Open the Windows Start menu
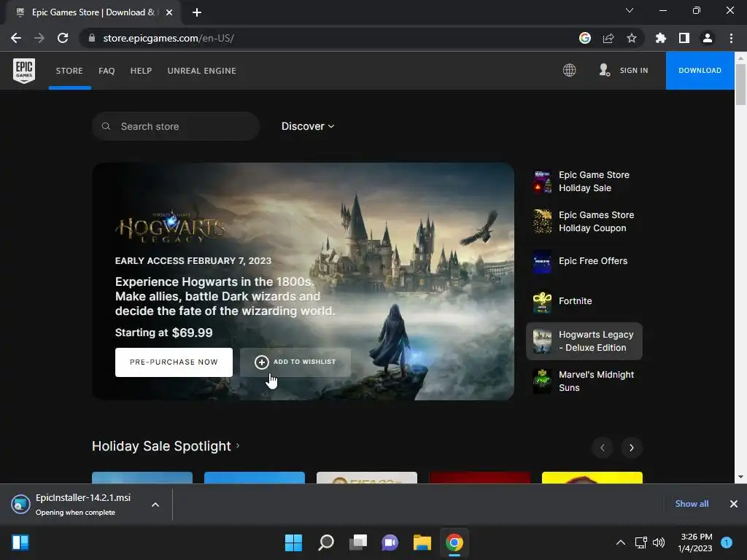The height and width of the screenshot is (560, 747). pyautogui.click(x=293, y=542)
